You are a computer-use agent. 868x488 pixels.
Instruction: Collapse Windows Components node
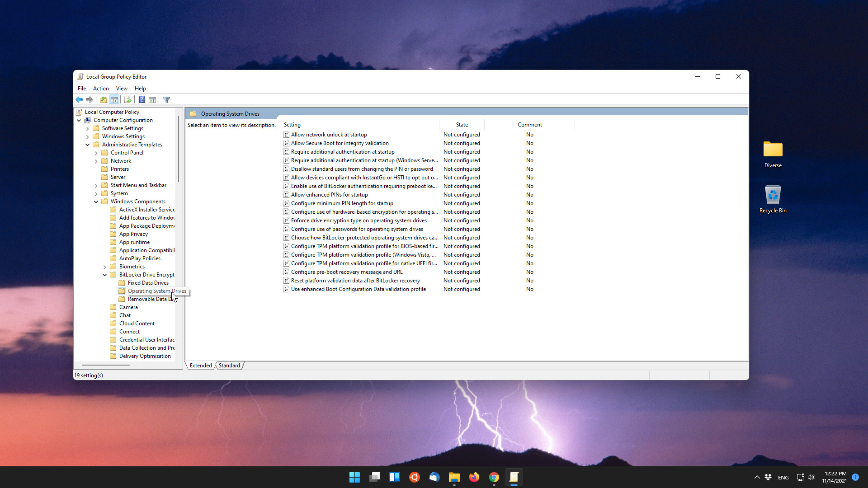coord(96,202)
